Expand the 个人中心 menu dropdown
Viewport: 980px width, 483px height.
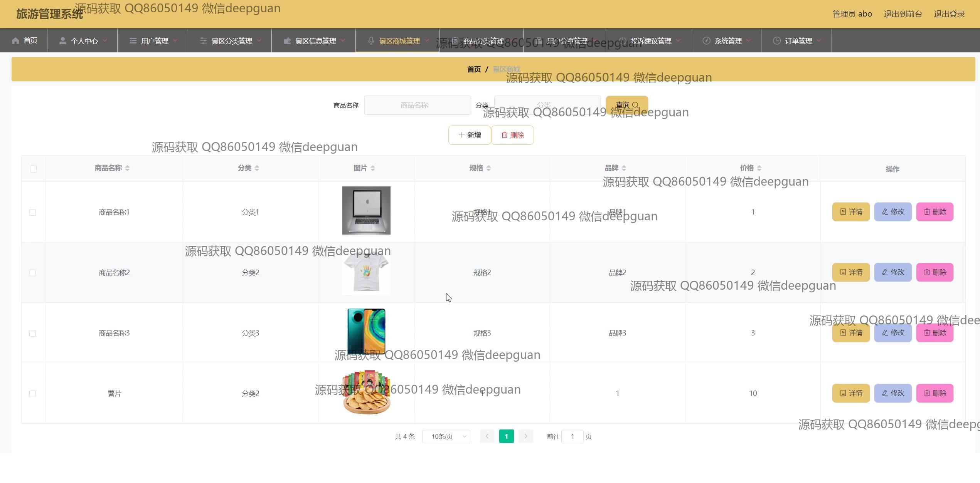point(84,41)
